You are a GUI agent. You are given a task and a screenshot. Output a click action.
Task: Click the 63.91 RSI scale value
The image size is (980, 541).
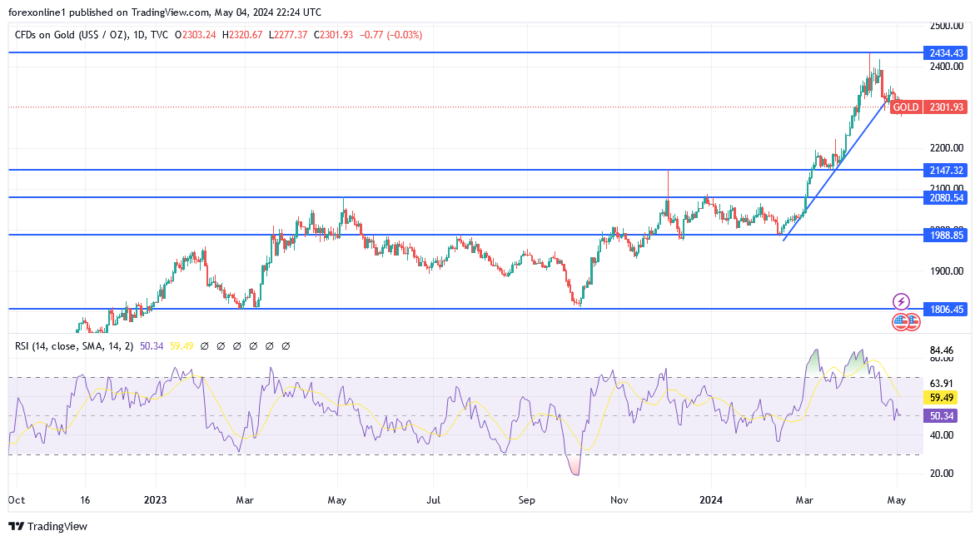tap(941, 384)
